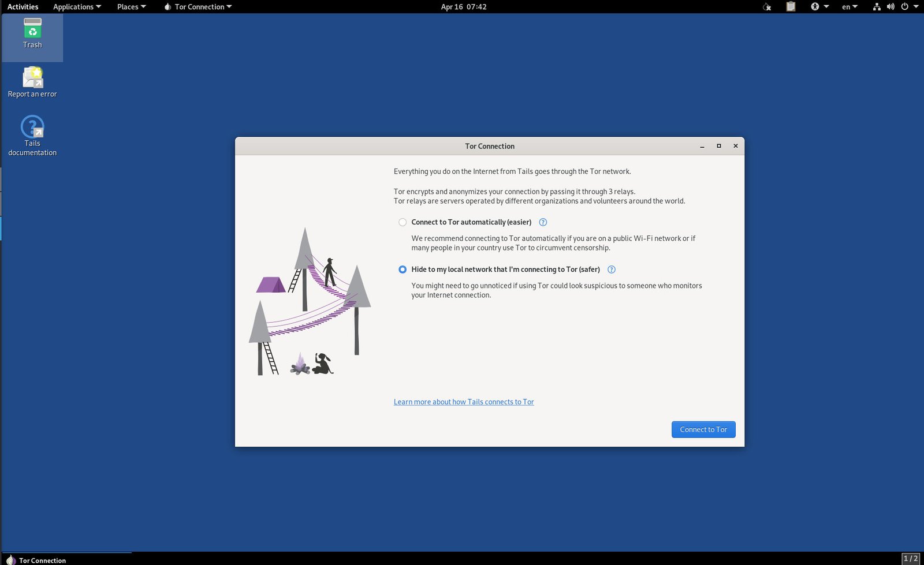
Task: Click the workspace switcher 1/2 indicator
Action: [x=910, y=558]
